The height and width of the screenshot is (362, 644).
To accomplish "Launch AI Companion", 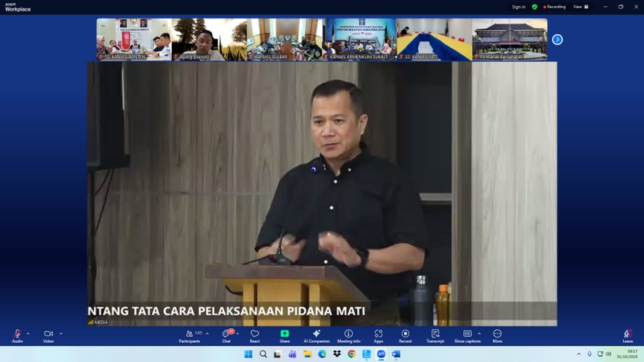I will tap(317, 335).
